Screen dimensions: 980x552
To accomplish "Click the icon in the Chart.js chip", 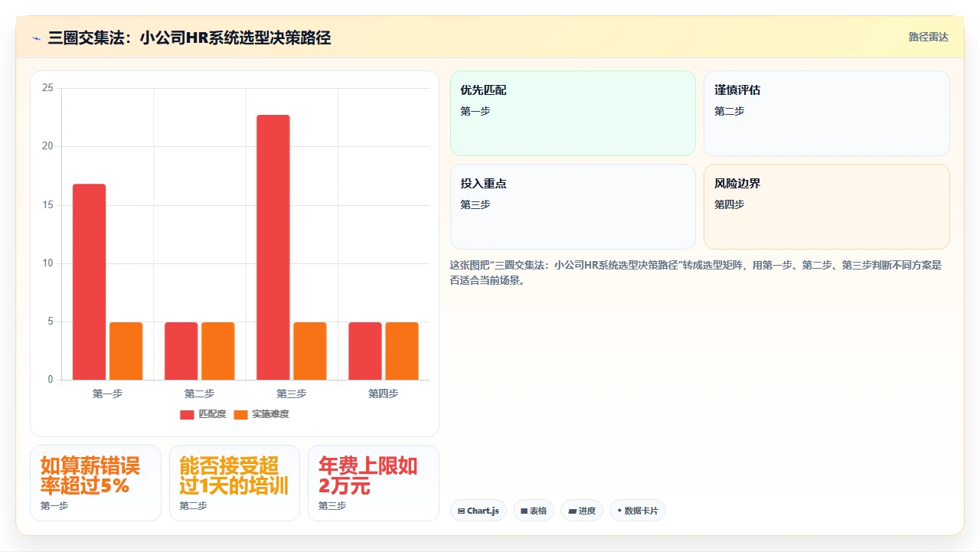I will tap(461, 511).
